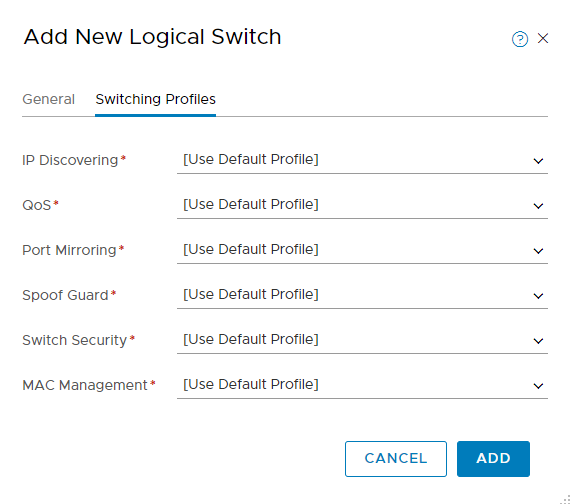Screen dimensions: 570x504
Task: Open the Spoof Guard profile field
Action: 362,295
